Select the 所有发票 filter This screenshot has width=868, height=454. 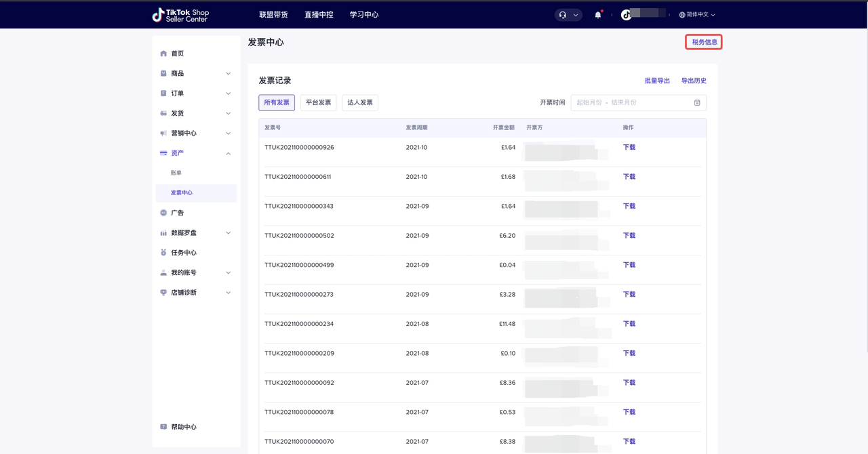tap(277, 102)
